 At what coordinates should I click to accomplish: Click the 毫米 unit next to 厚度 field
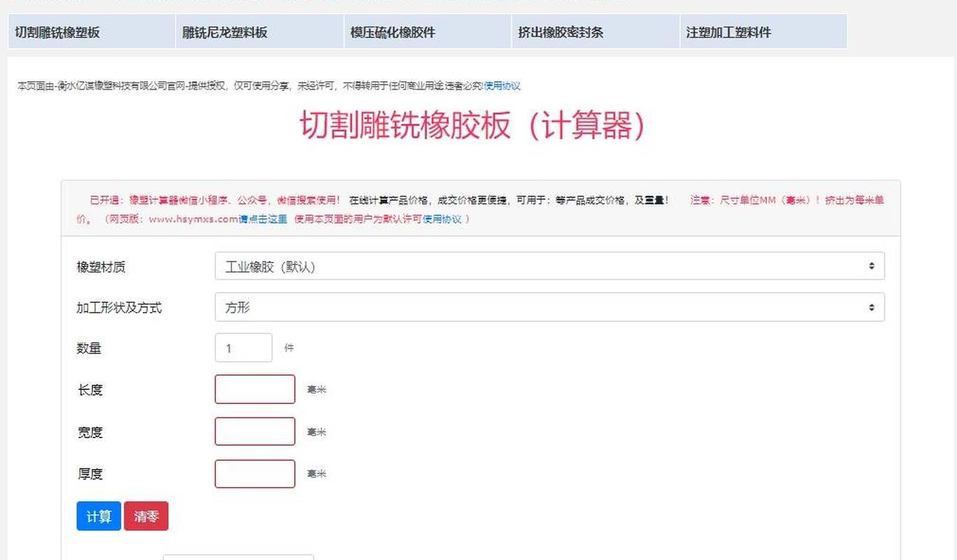point(317,474)
